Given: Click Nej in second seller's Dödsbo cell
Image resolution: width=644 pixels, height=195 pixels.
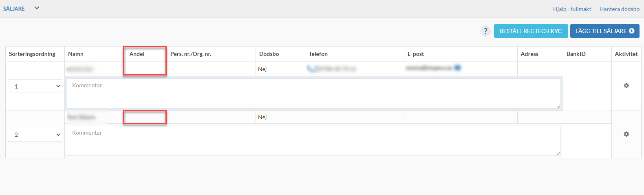Looking at the screenshot, I should pyautogui.click(x=262, y=117).
